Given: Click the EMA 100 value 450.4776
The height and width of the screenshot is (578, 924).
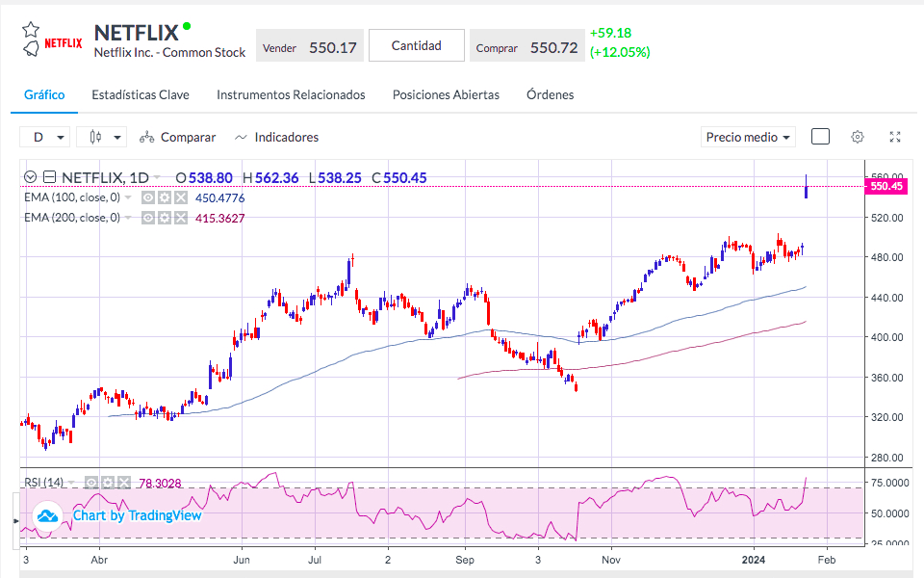Looking at the screenshot, I should [219, 198].
